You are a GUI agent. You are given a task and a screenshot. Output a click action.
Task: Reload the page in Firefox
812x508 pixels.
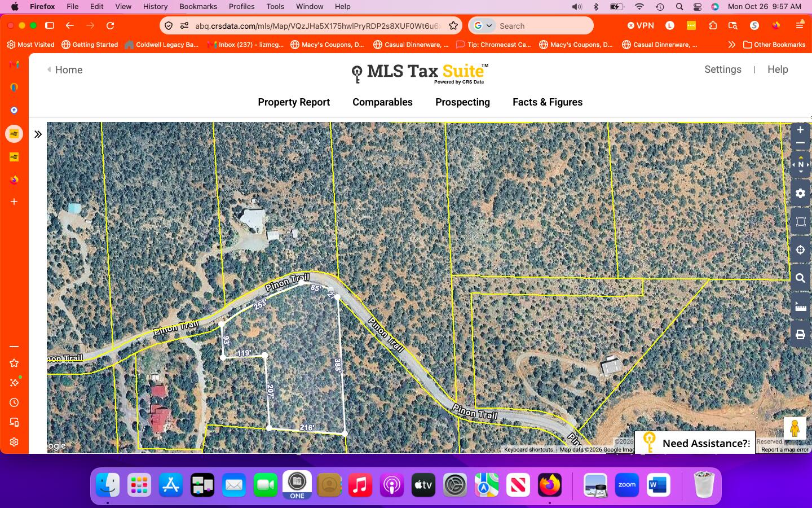pos(111,25)
